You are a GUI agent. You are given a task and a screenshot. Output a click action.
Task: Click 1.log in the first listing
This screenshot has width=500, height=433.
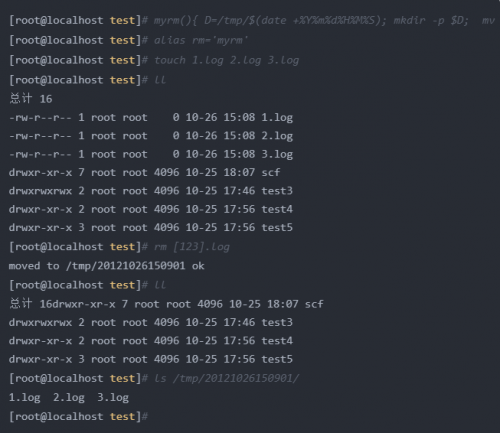277,118
